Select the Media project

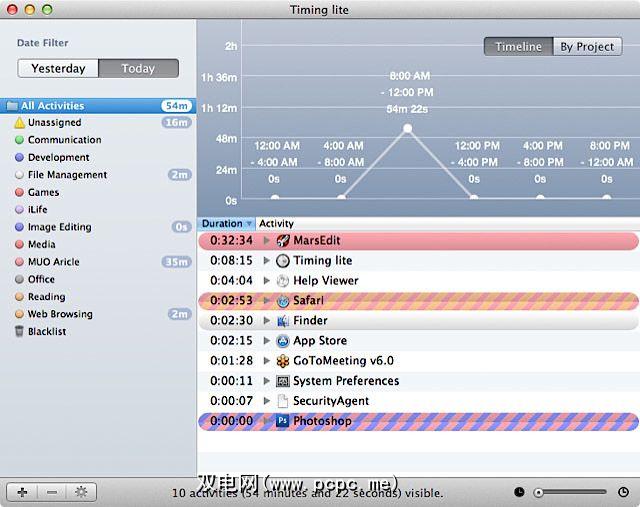[x=98, y=245]
